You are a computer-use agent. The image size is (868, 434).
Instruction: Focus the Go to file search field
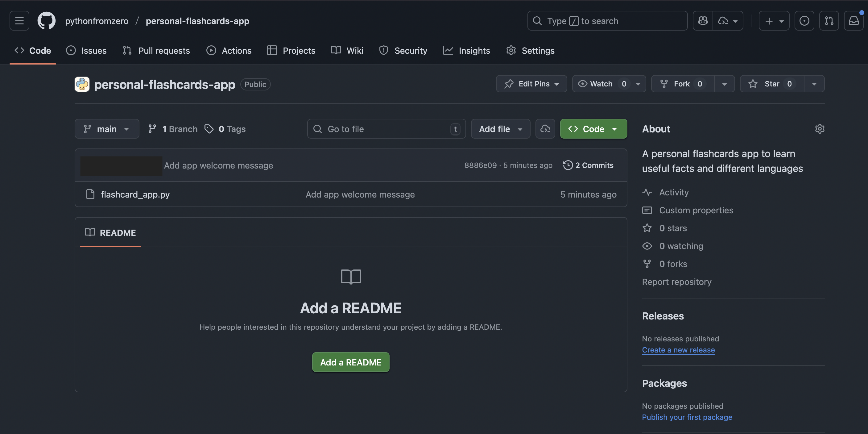[386, 128]
